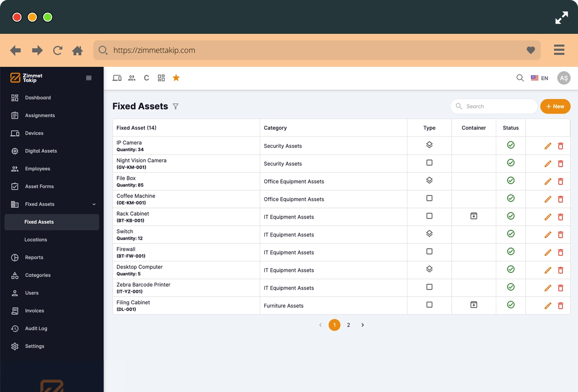
Task: Go to next page with right chevron
Action: click(362, 325)
